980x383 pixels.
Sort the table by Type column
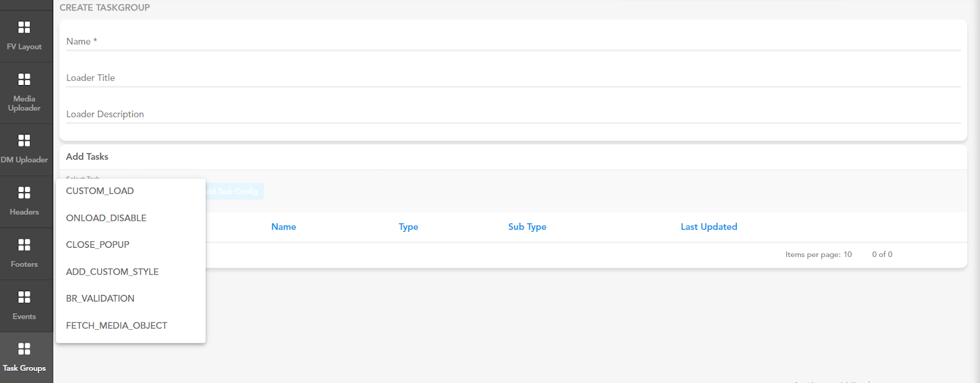409,226
